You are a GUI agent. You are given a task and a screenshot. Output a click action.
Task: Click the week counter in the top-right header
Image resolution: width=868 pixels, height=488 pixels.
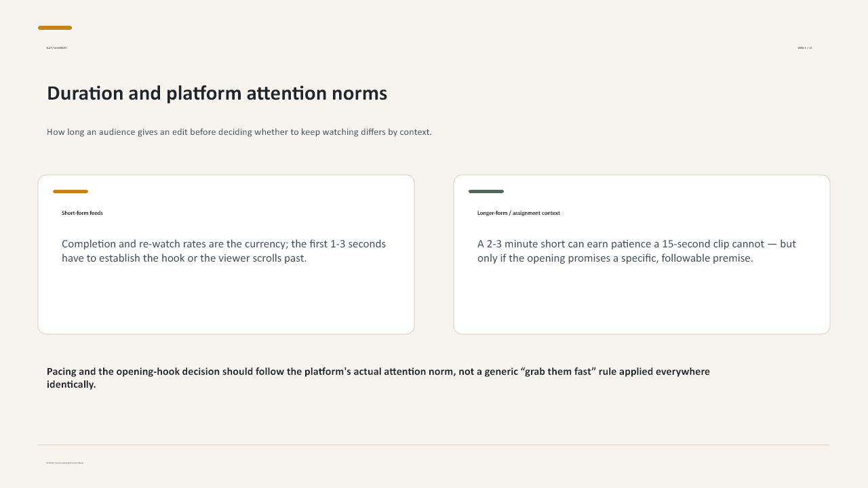coord(805,48)
